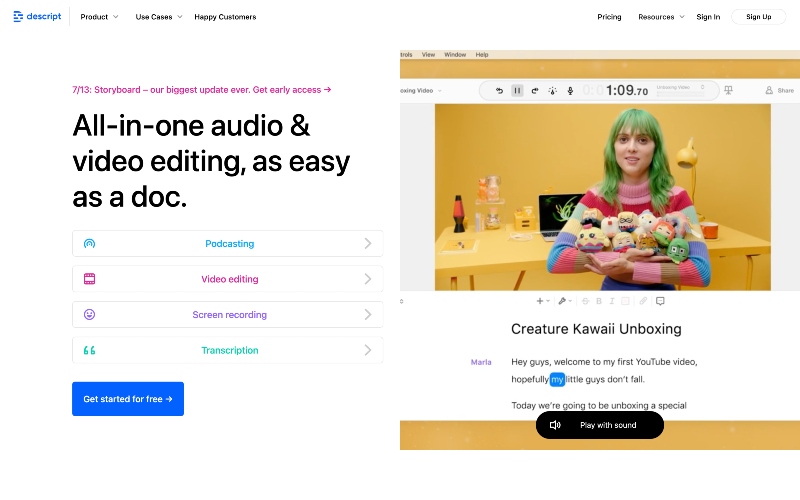This screenshot has height=500, width=800.
Task: Click the highlighted word "my" in transcript
Action: (557, 379)
